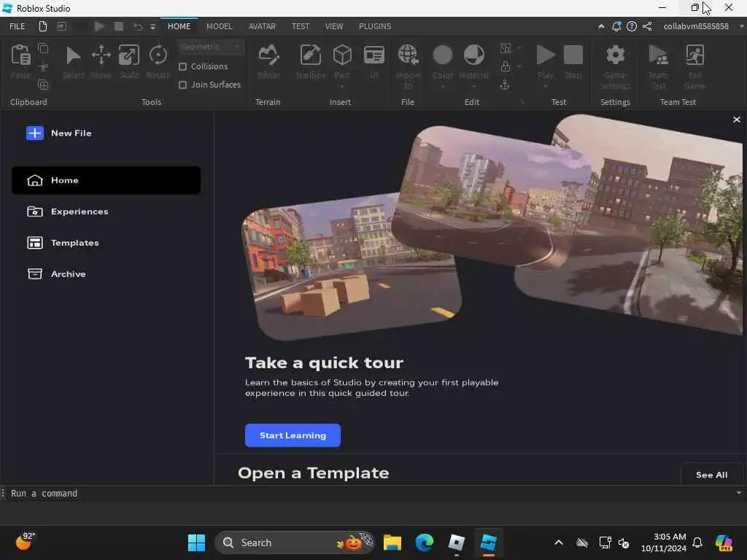Open Templates in the sidebar

point(106,243)
